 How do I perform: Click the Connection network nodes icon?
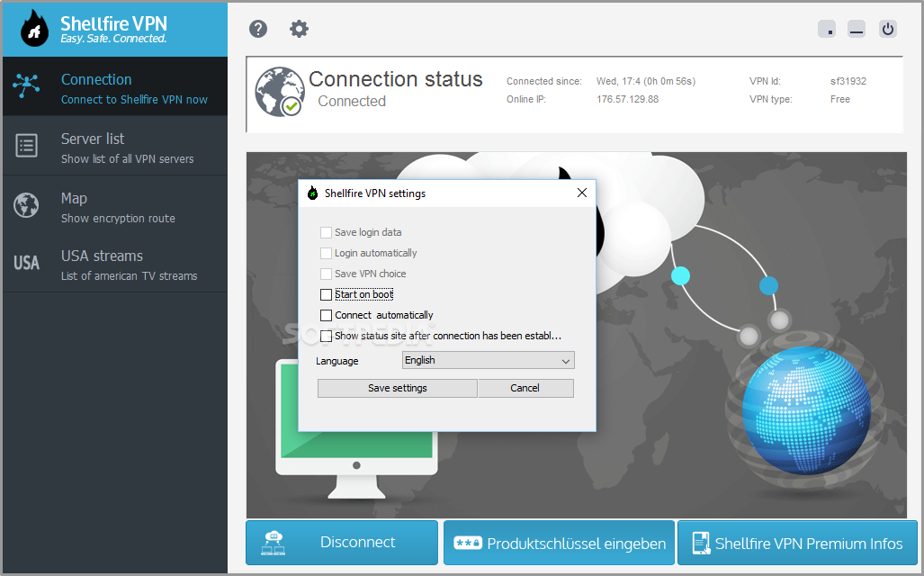[x=26, y=86]
